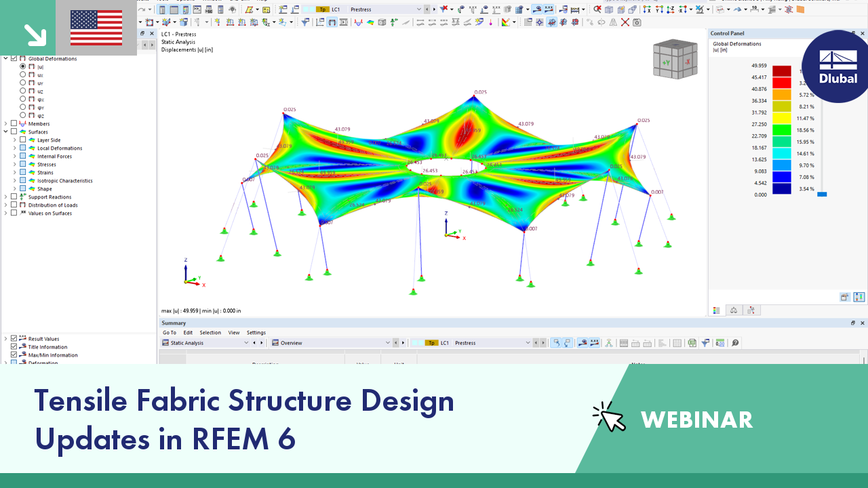868x488 pixels.
Task: Open the Edit menu in Summary
Action: point(188,333)
